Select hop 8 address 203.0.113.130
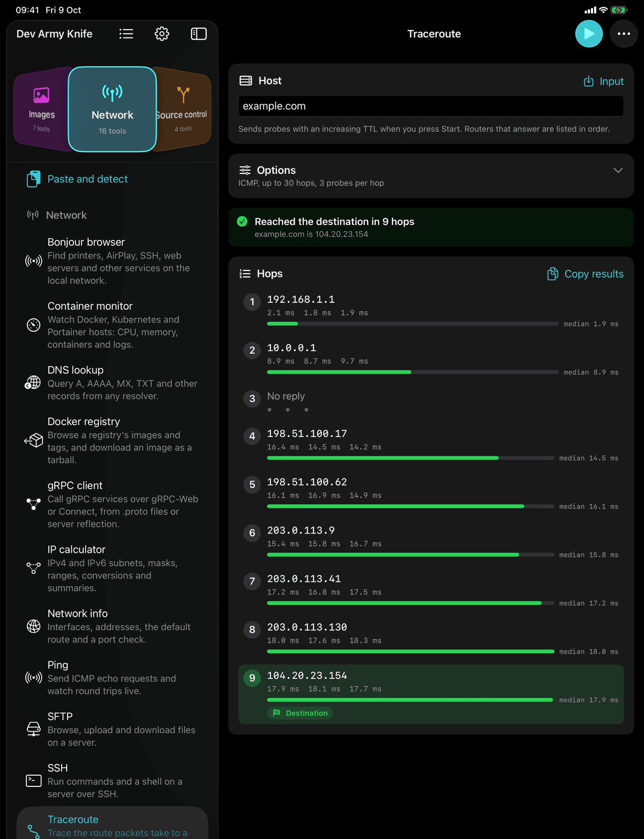 coord(307,627)
